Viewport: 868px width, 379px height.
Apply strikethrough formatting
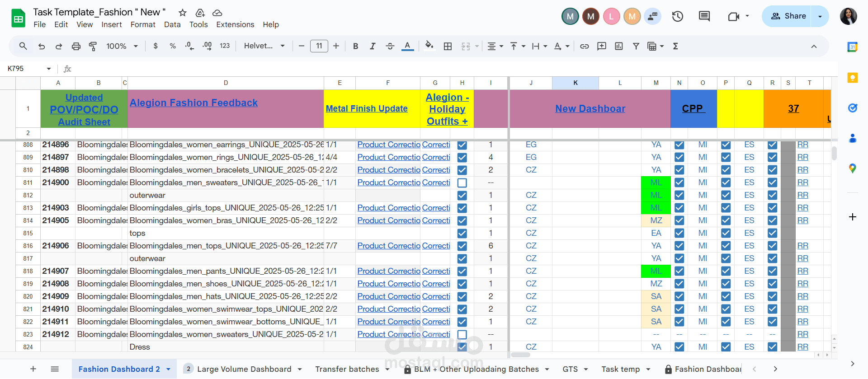tap(390, 46)
